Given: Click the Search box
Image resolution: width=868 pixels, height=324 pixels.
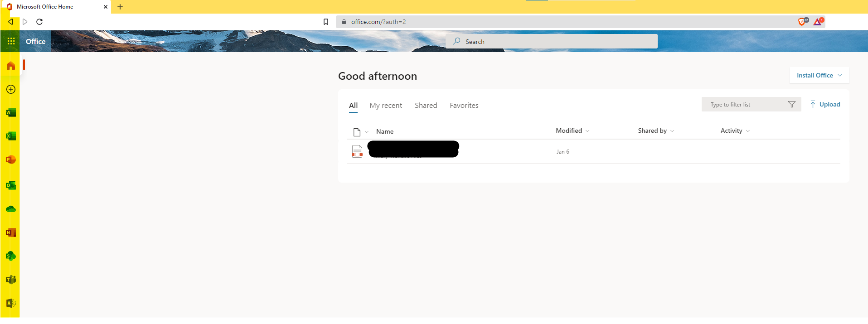Looking at the screenshot, I should [x=552, y=41].
